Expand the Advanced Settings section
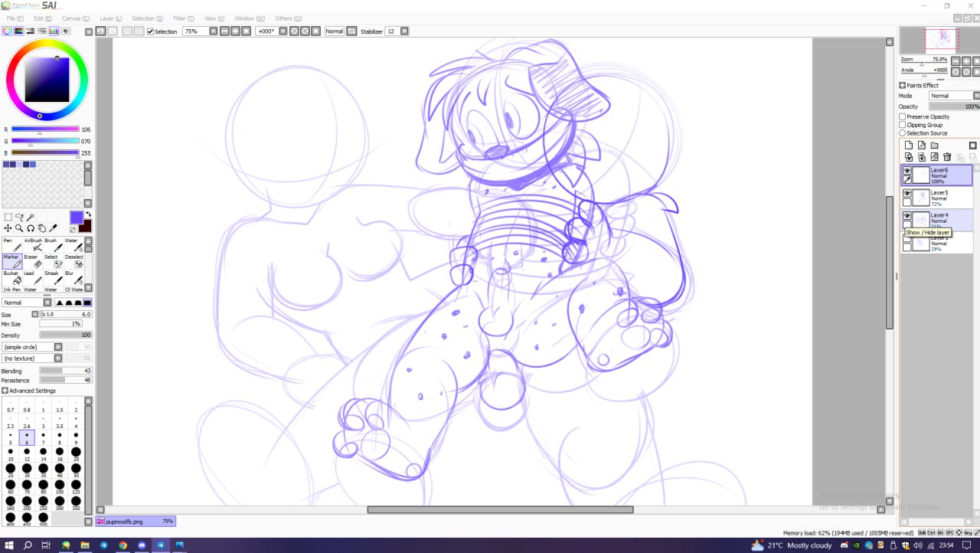 coord(5,391)
